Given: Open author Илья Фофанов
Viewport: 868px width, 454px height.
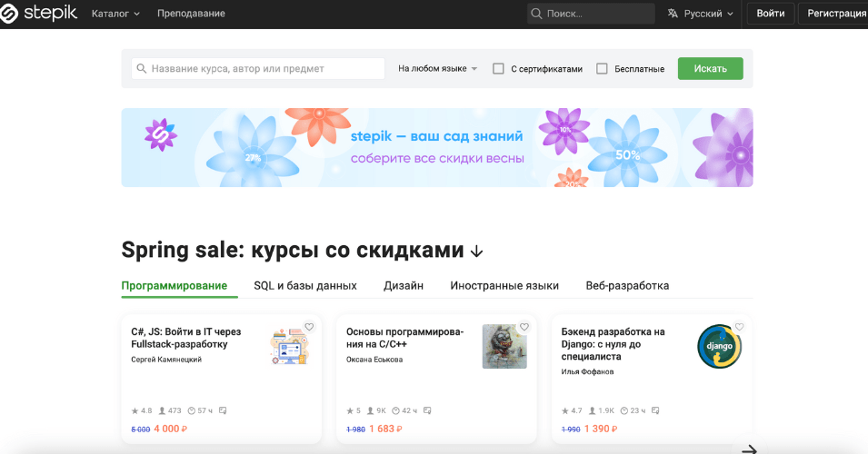Looking at the screenshot, I should 587,371.
